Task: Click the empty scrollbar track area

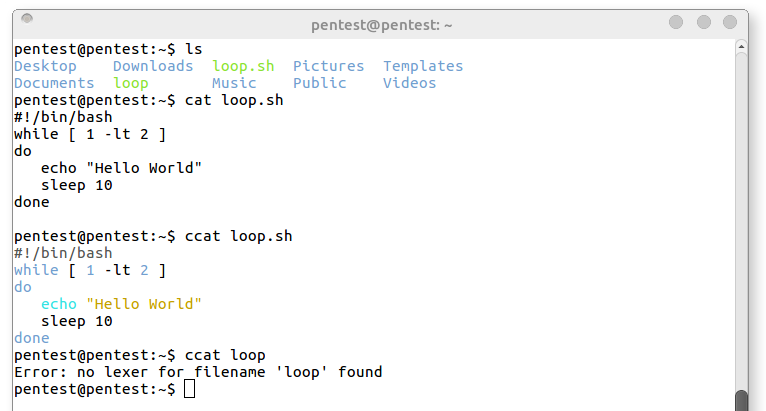Action: click(x=741, y=220)
